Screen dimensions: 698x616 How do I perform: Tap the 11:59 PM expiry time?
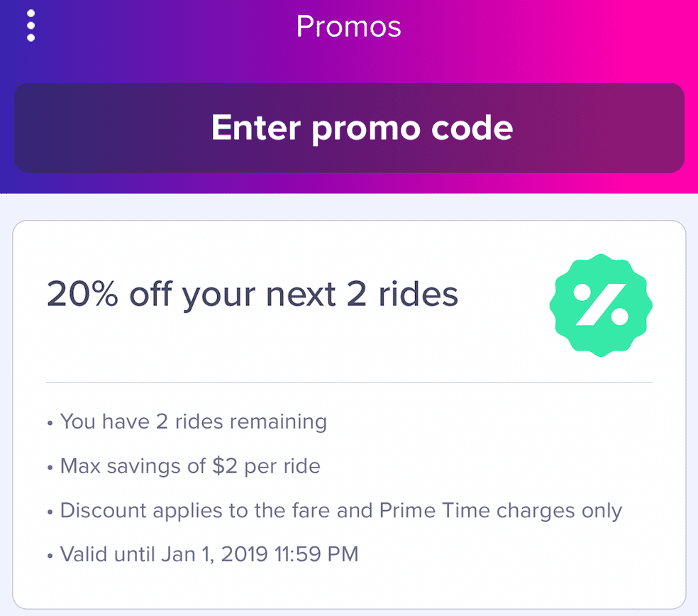pyautogui.click(x=316, y=555)
